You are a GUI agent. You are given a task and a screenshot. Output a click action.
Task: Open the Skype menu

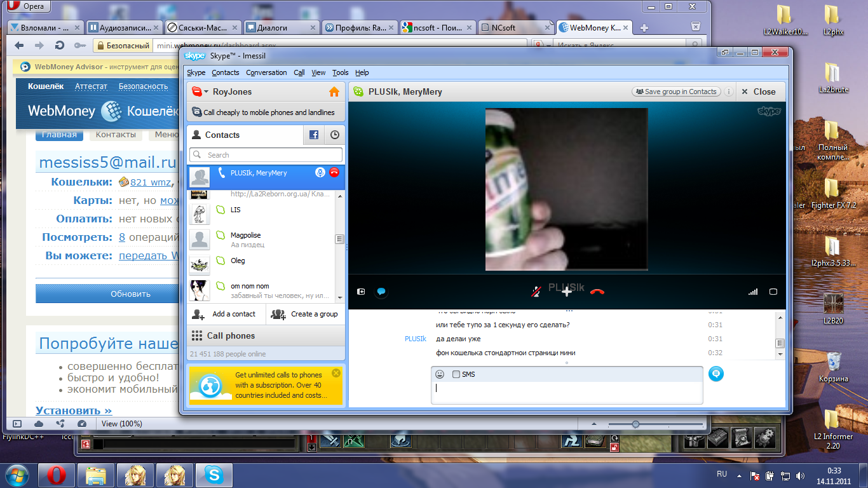[x=196, y=72]
